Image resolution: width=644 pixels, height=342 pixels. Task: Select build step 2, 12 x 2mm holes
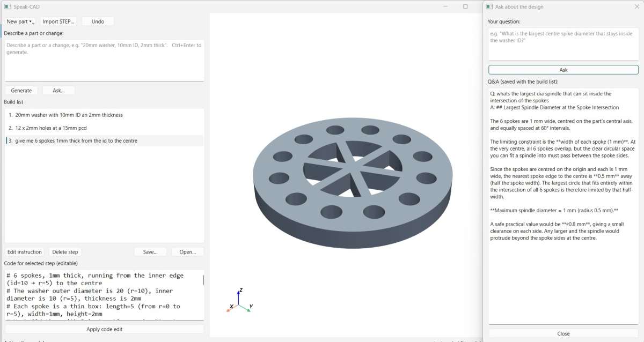coord(104,128)
